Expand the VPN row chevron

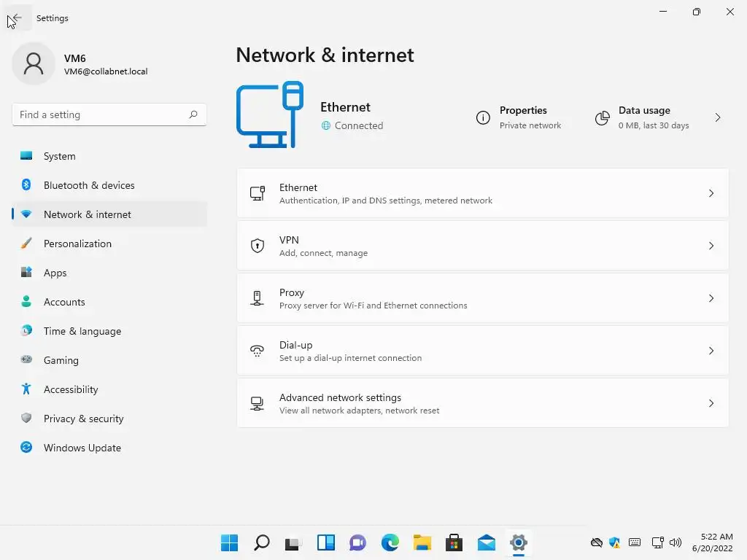tap(711, 246)
